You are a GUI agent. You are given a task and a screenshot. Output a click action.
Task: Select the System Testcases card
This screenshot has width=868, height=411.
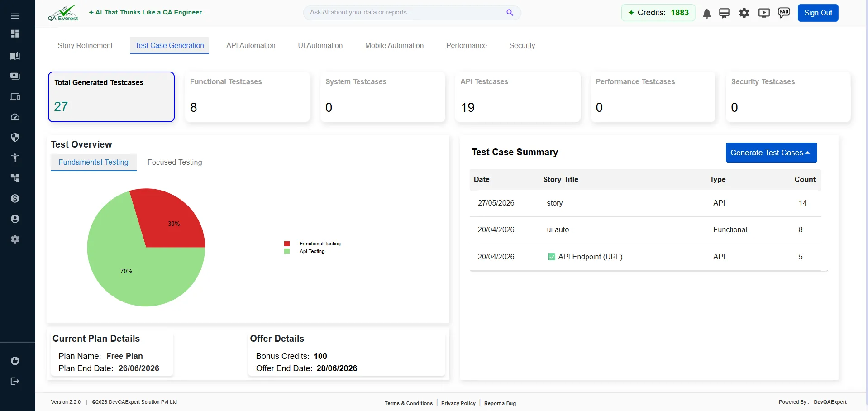click(x=382, y=97)
